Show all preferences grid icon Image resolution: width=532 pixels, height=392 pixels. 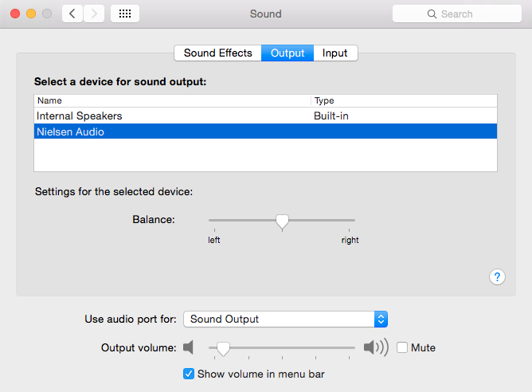(x=125, y=14)
